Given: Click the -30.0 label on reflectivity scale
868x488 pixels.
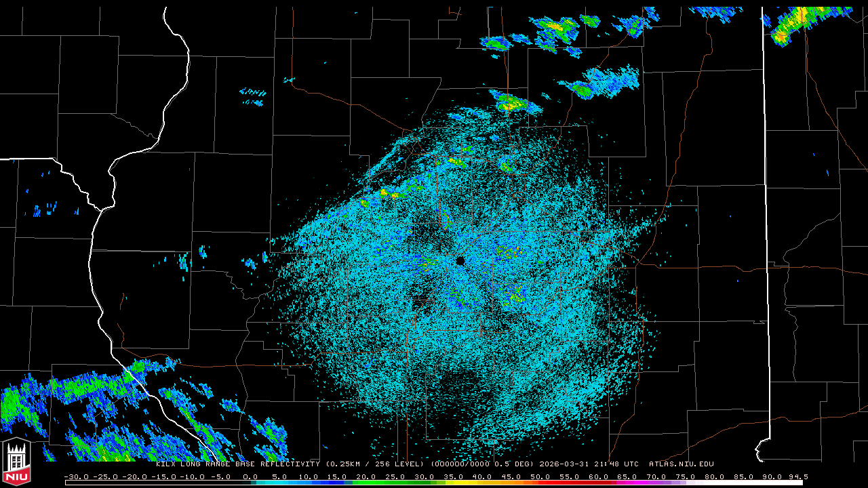Looking at the screenshot, I should (x=76, y=476).
